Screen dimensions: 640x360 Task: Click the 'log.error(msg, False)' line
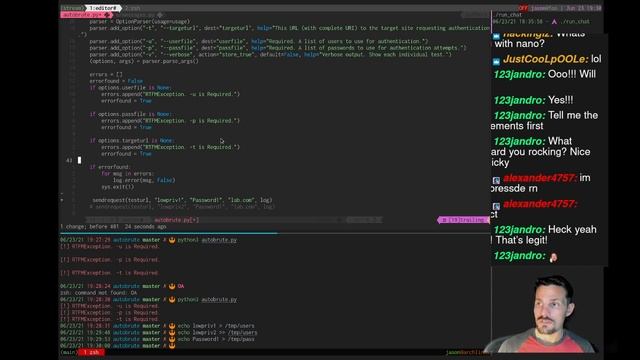(x=144, y=180)
